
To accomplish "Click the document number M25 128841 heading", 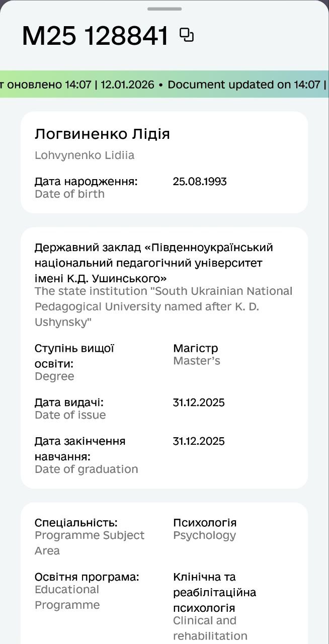I will tap(95, 36).
